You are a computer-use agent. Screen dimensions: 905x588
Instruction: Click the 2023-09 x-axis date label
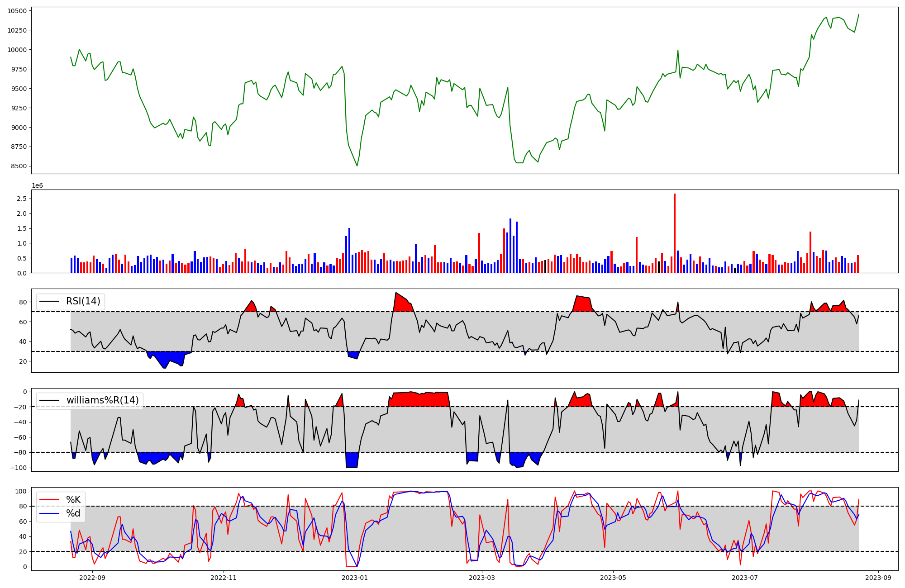click(x=878, y=578)
